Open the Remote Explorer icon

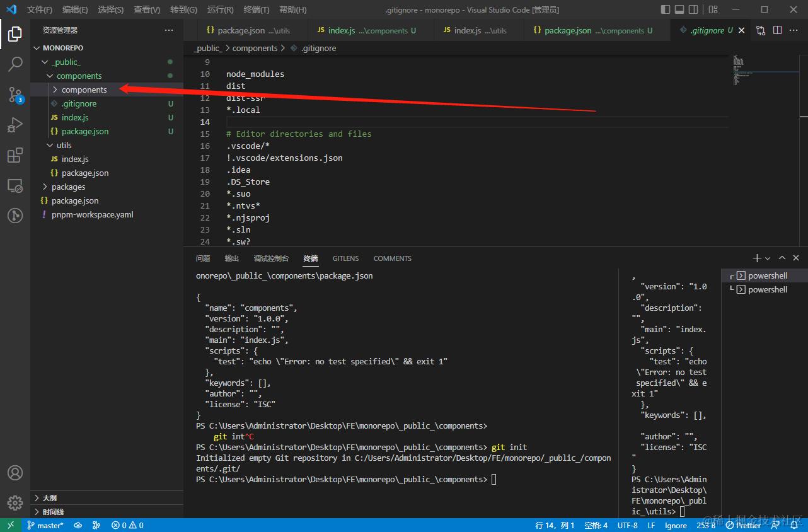15,186
